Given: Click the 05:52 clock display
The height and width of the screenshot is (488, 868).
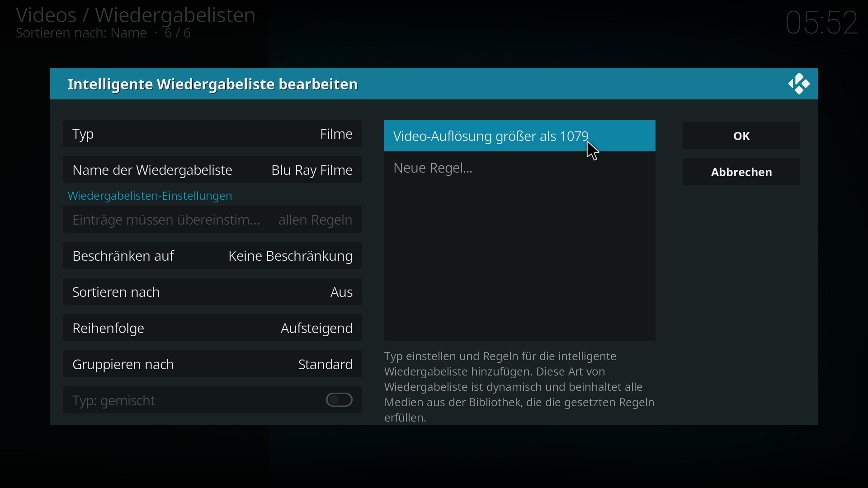Looking at the screenshot, I should click(821, 22).
